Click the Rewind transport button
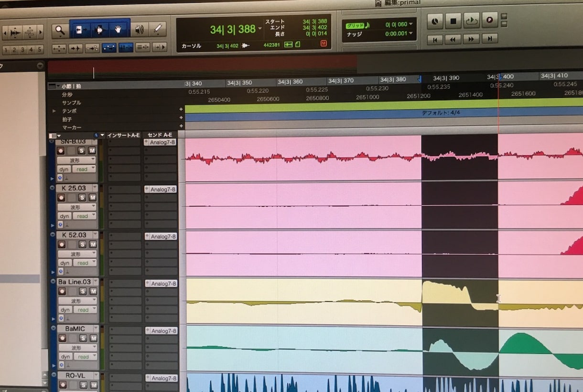583x392 pixels. click(453, 40)
